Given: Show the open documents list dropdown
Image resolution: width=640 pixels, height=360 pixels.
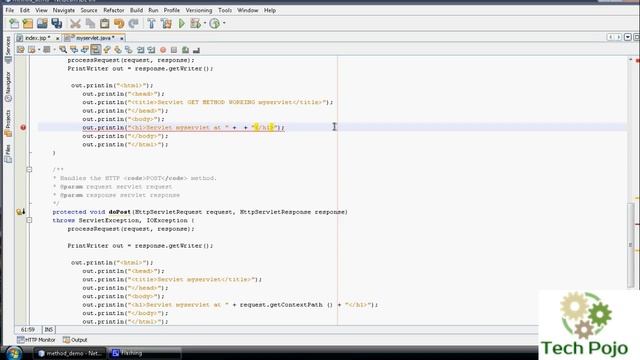Looking at the screenshot, I should pos(628,37).
